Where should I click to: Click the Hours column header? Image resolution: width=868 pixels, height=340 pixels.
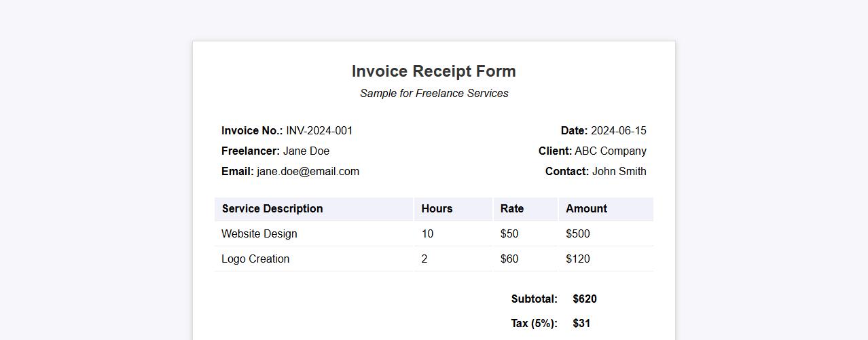pos(453,209)
